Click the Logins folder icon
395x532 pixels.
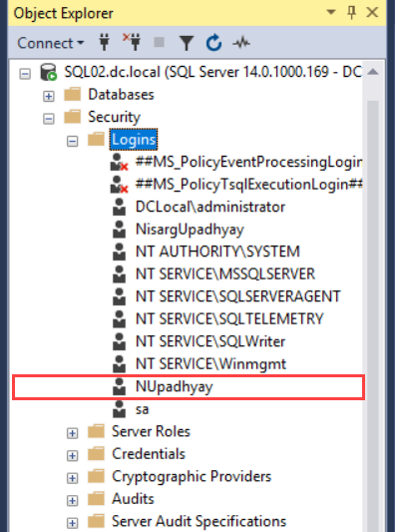97,139
